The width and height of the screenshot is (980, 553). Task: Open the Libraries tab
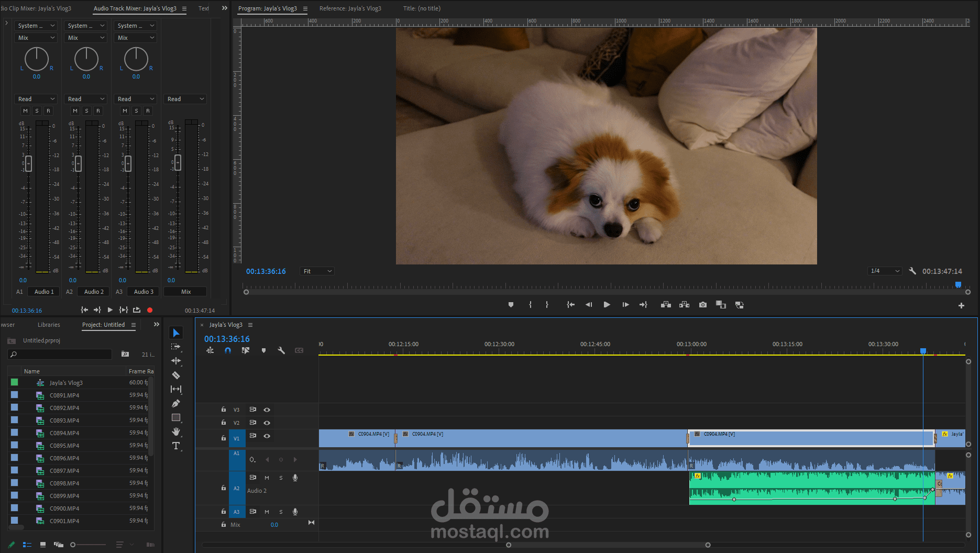point(49,325)
